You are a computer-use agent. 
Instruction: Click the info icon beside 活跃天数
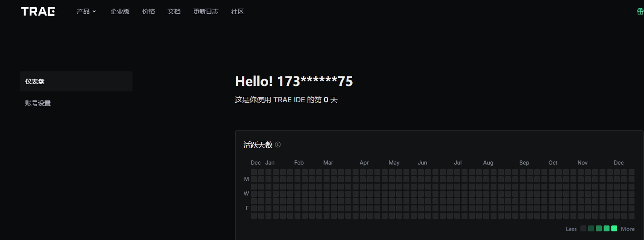tap(278, 145)
